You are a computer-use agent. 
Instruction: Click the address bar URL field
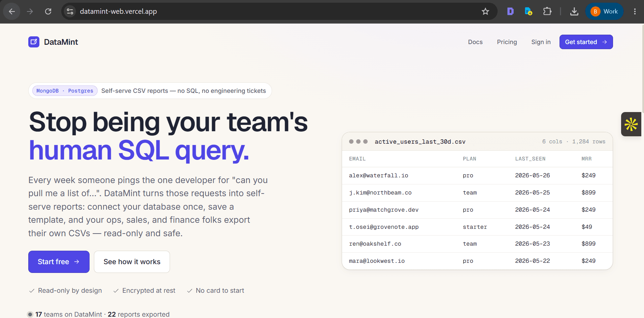pyautogui.click(x=279, y=11)
